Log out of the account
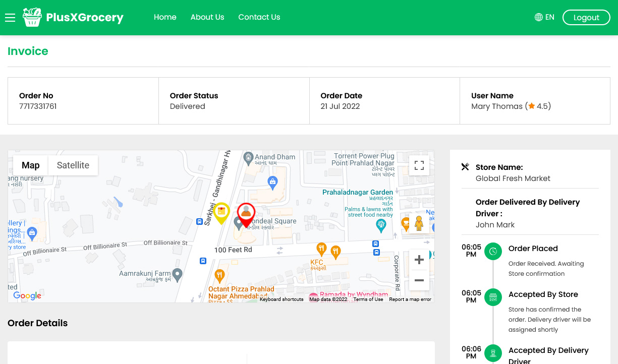The height and width of the screenshot is (364, 618). 586,17
